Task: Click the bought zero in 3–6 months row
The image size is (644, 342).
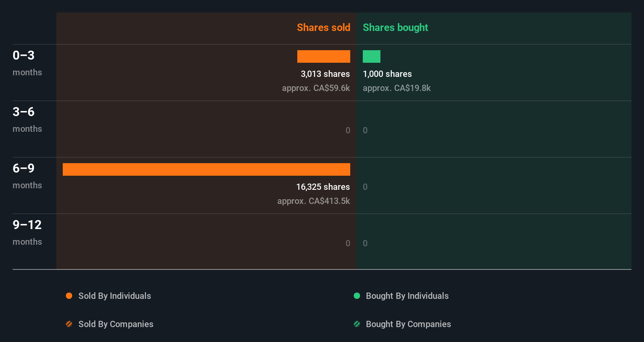Action: point(365,131)
